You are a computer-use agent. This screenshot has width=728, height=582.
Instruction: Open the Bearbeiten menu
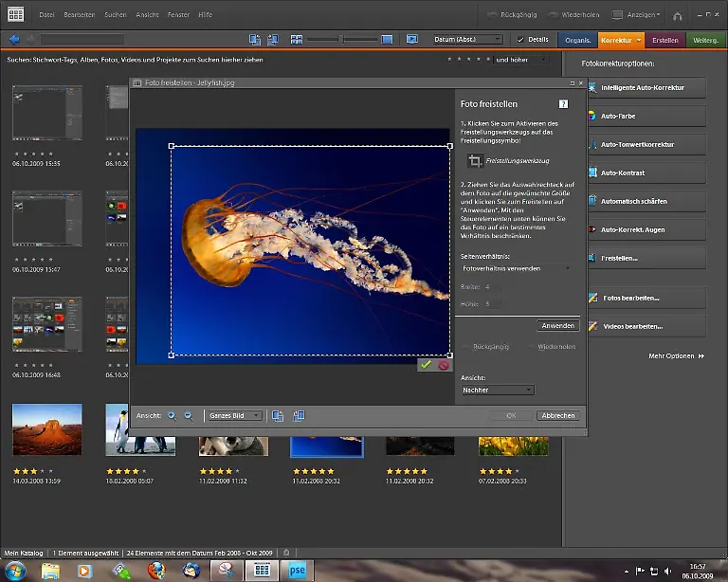[79, 15]
